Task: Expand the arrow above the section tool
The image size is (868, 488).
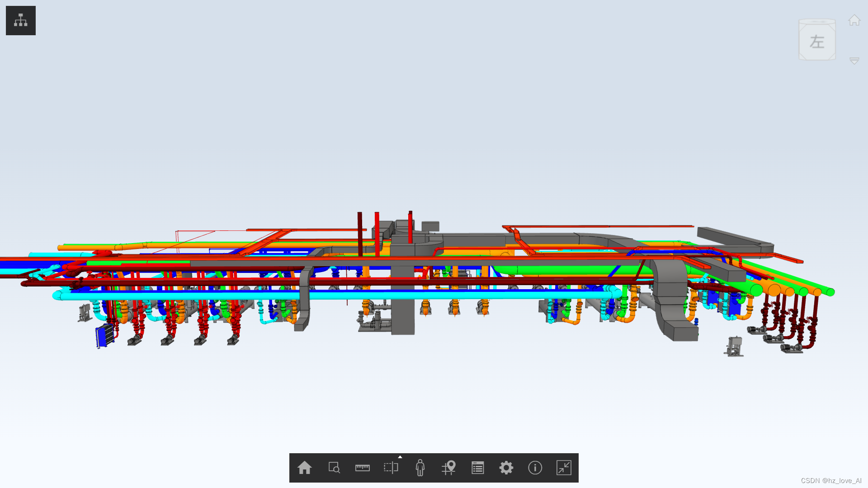Action: (400, 457)
